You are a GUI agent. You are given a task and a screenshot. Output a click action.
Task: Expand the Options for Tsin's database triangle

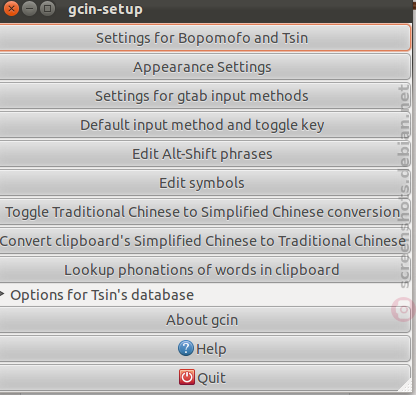[x=2, y=294]
